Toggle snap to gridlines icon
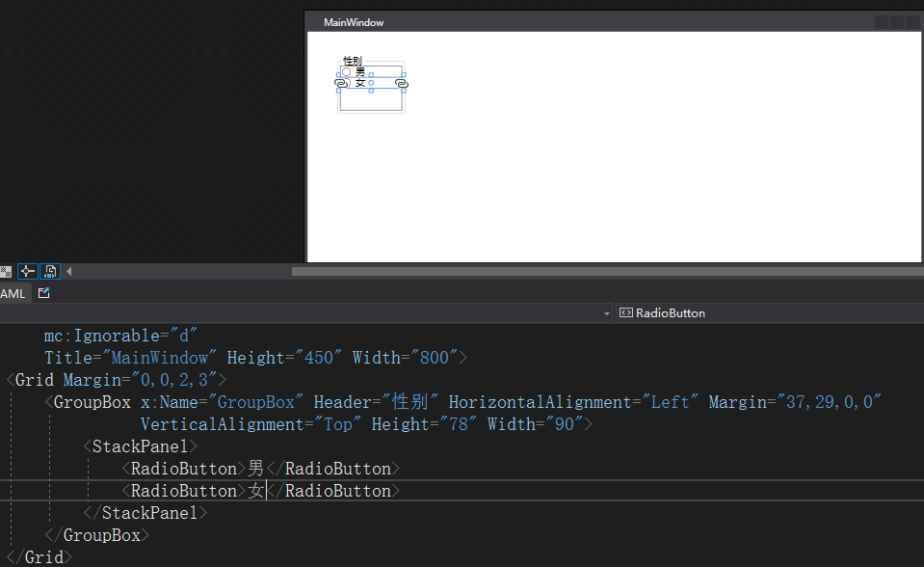The width and height of the screenshot is (924, 567). click(6, 271)
